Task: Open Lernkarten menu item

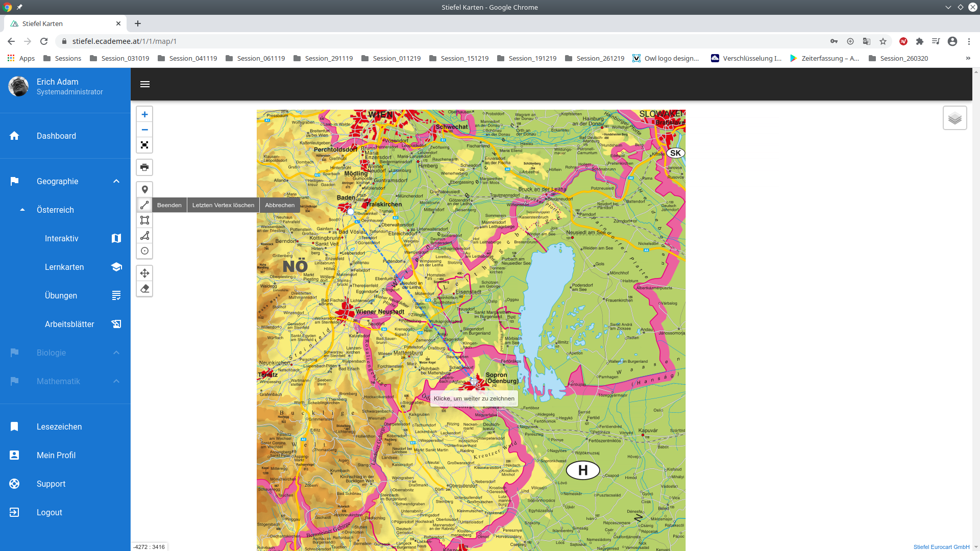Action: (65, 267)
